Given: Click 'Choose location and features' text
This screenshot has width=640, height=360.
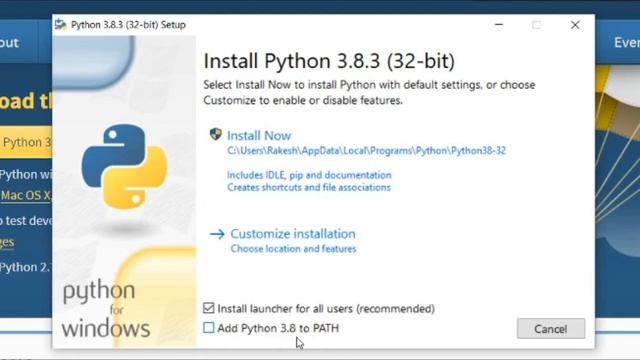Looking at the screenshot, I should point(293,249).
